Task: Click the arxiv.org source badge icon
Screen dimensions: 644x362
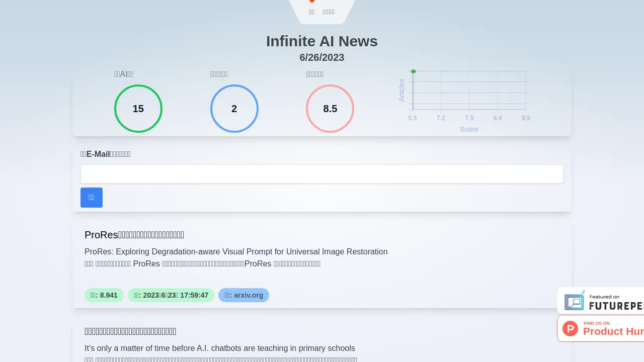Action: coord(244,295)
